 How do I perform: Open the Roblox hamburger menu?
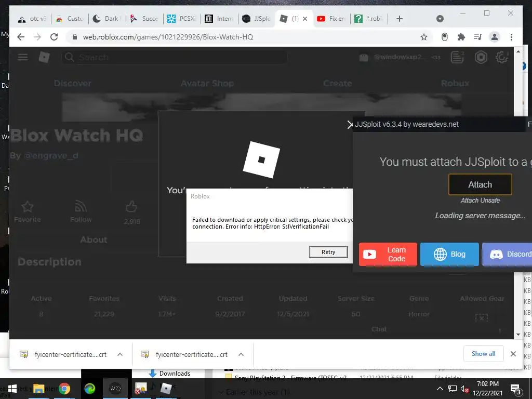click(x=23, y=57)
